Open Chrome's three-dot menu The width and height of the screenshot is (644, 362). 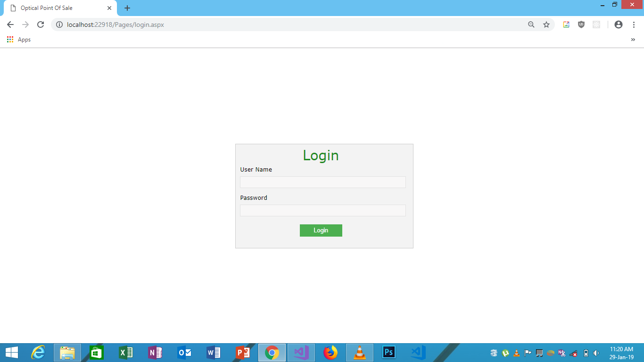pos(634,25)
